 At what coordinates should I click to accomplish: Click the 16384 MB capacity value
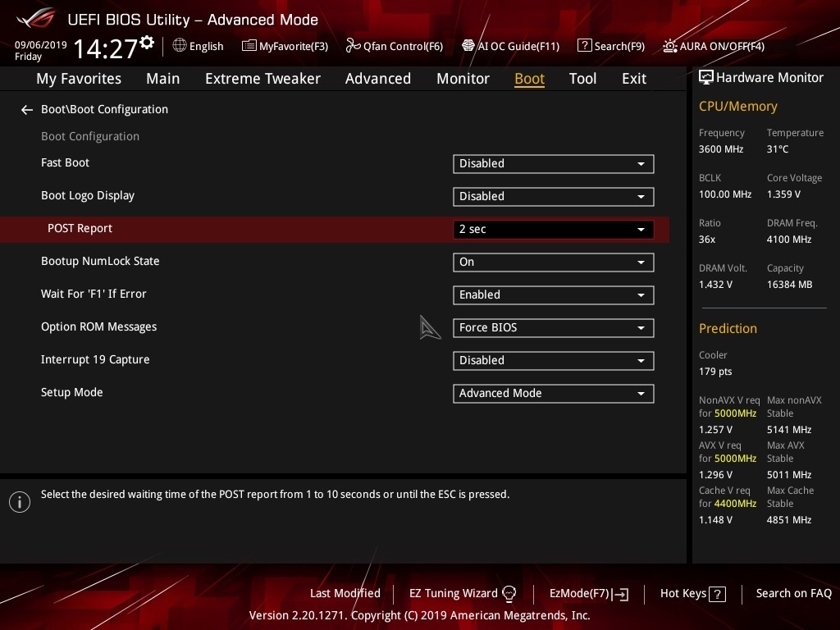pyautogui.click(x=789, y=285)
